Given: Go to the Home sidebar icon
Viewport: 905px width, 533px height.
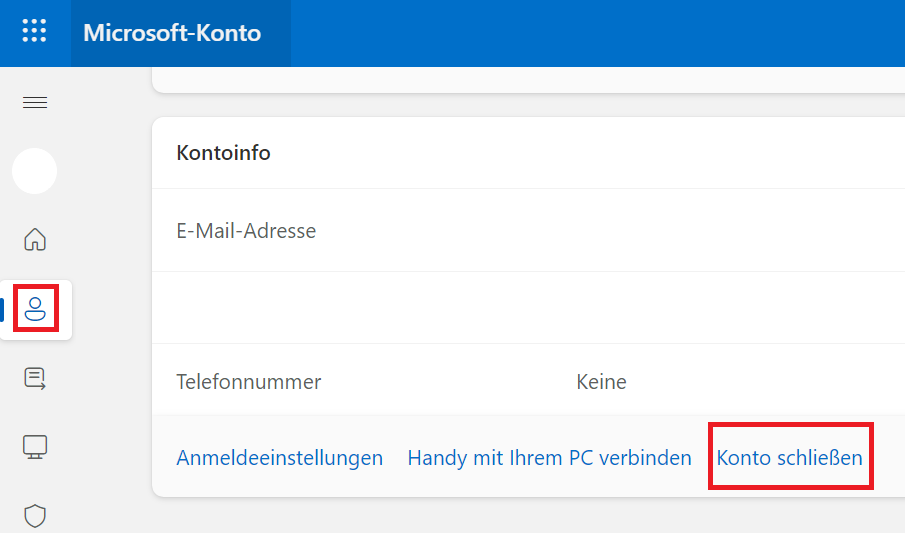Looking at the screenshot, I should coord(35,239).
